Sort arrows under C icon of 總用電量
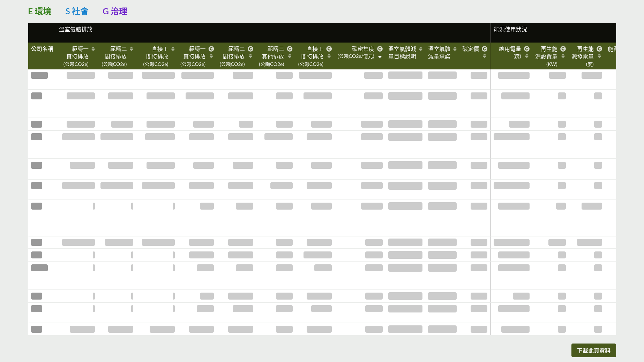The image size is (644, 362). tap(527, 56)
